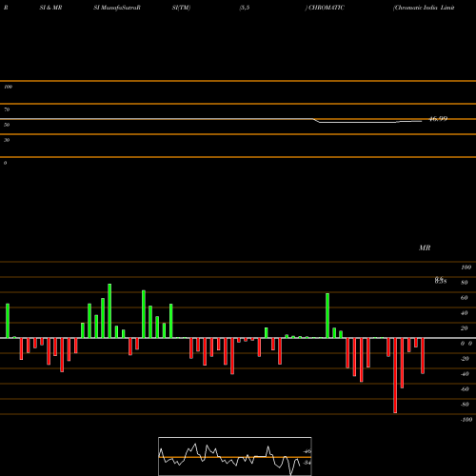
Task: Click the MR scale label -40
Action: [465, 374]
